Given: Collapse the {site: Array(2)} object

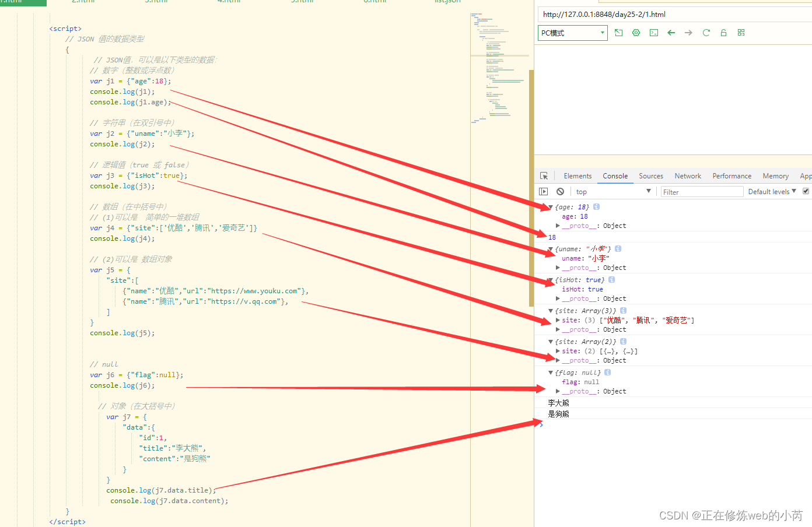Looking at the screenshot, I should click(x=551, y=342).
